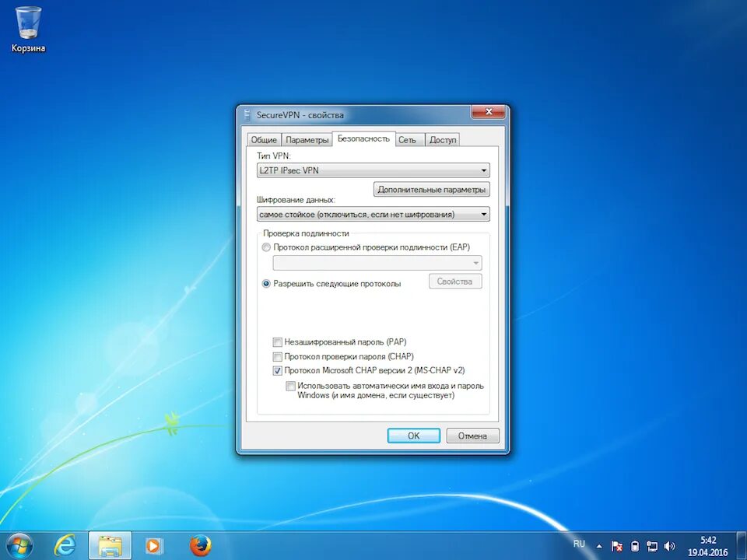Viewport: 747px width, 560px height.
Task: Select Разрешить следующие протоколы radio button
Action: click(x=266, y=283)
